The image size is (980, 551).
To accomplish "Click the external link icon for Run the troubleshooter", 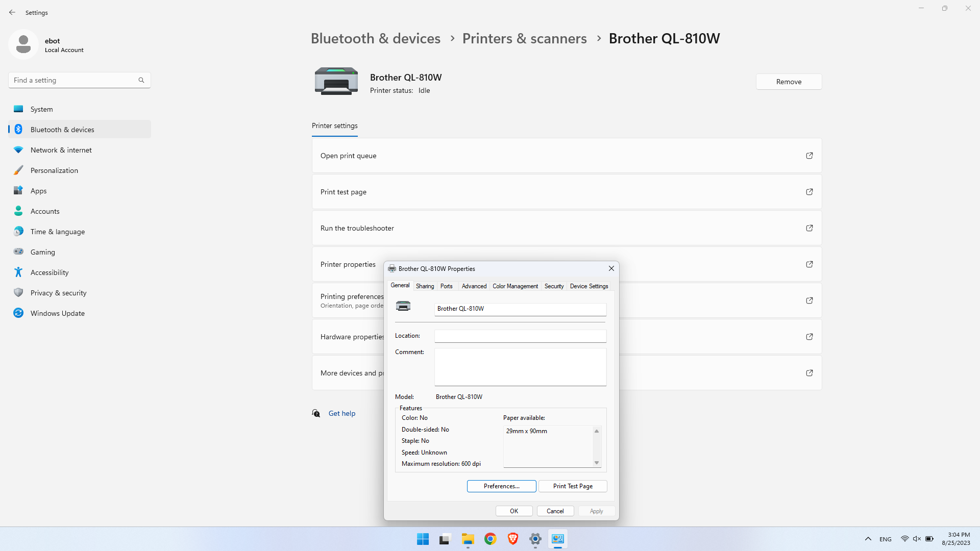I will [x=810, y=228].
